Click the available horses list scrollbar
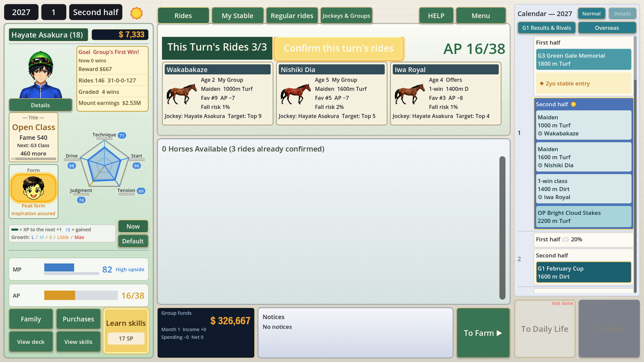This screenshot has height=362, width=644. pyautogui.click(x=502, y=228)
